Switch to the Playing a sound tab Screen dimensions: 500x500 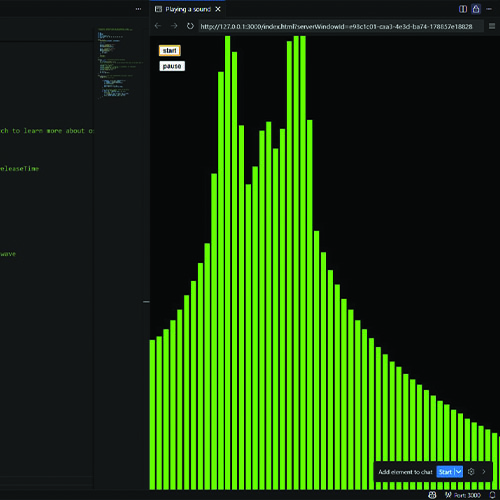pyautogui.click(x=188, y=9)
